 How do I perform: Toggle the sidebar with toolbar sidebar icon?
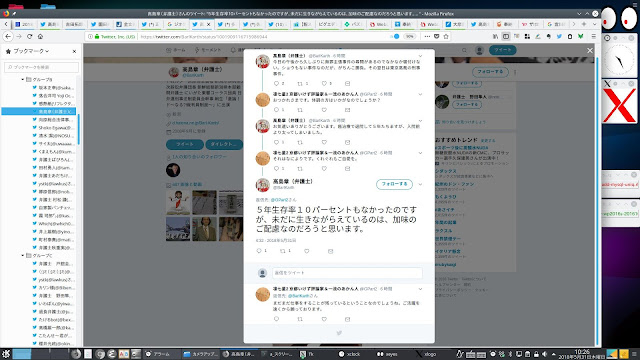coord(506,36)
